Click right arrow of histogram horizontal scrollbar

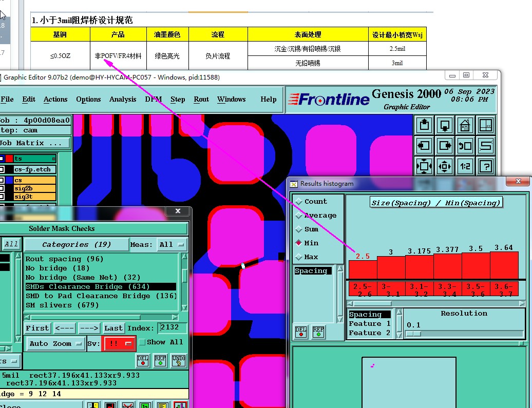point(522,303)
